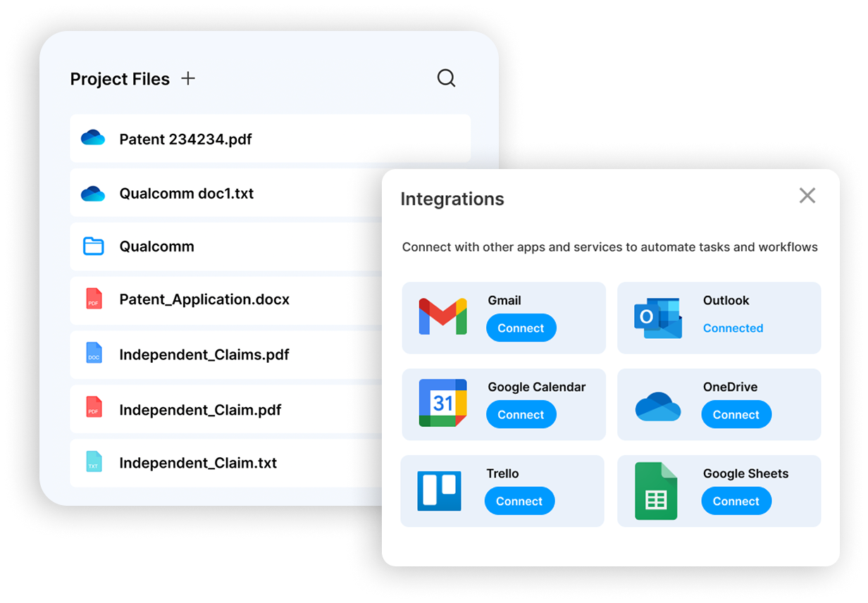Click the 'Connect with other apps' description
Screen dimensions: 868x603
point(610,247)
